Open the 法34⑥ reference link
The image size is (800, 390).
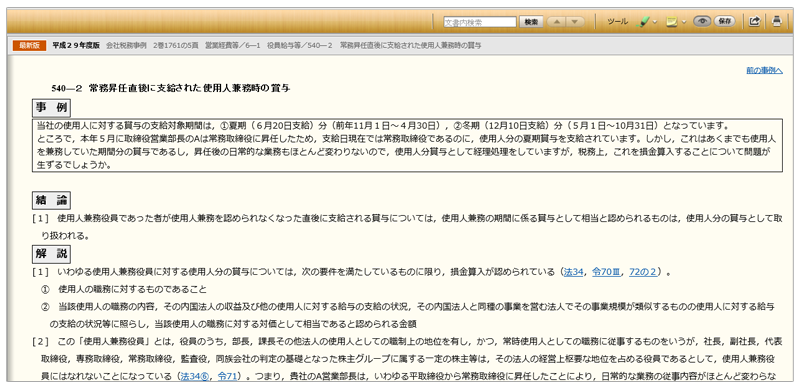pyautogui.click(x=195, y=376)
